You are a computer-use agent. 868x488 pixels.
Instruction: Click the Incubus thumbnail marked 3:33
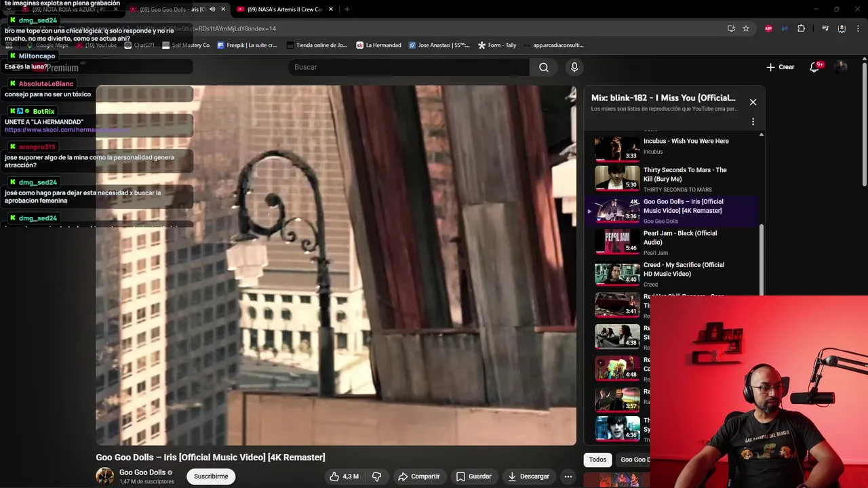pyautogui.click(x=617, y=148)
